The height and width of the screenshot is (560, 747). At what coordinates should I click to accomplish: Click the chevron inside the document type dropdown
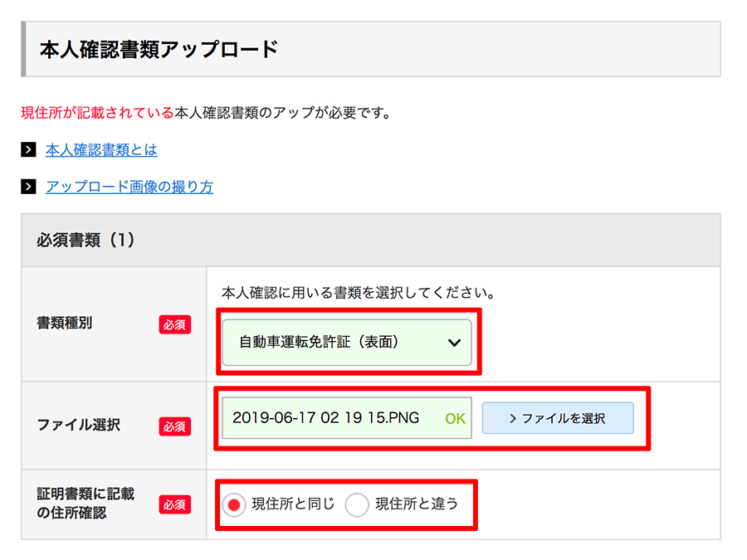453,342
